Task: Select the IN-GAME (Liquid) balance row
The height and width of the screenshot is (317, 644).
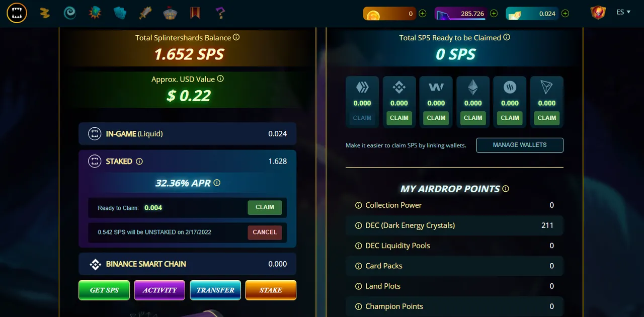Action: (188, 134)
